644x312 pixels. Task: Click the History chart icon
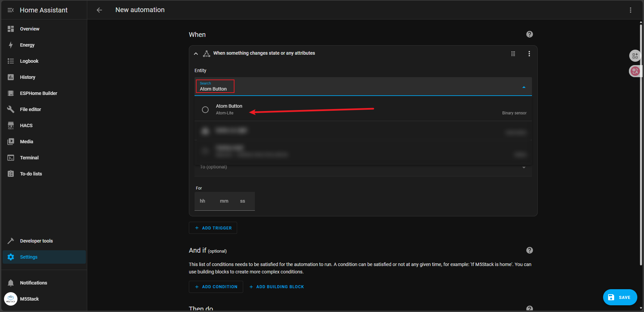coord(11,77)
